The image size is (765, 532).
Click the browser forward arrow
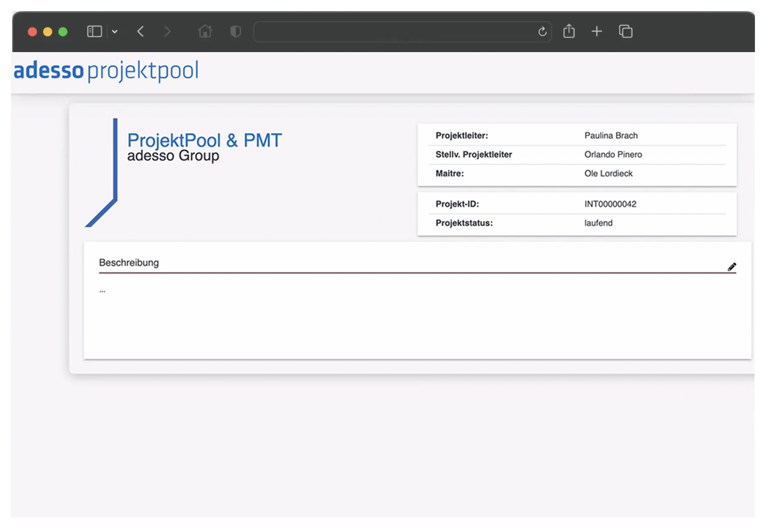coord(167,32)
